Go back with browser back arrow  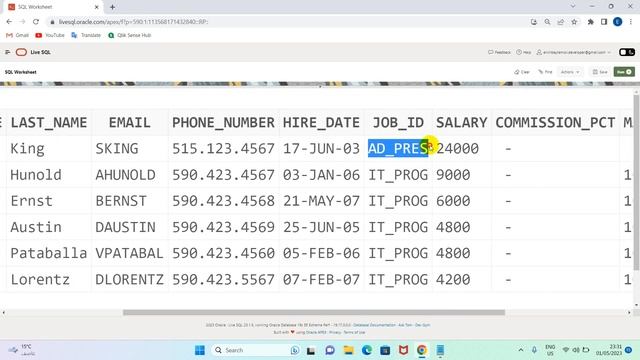[x=9, y=22]
